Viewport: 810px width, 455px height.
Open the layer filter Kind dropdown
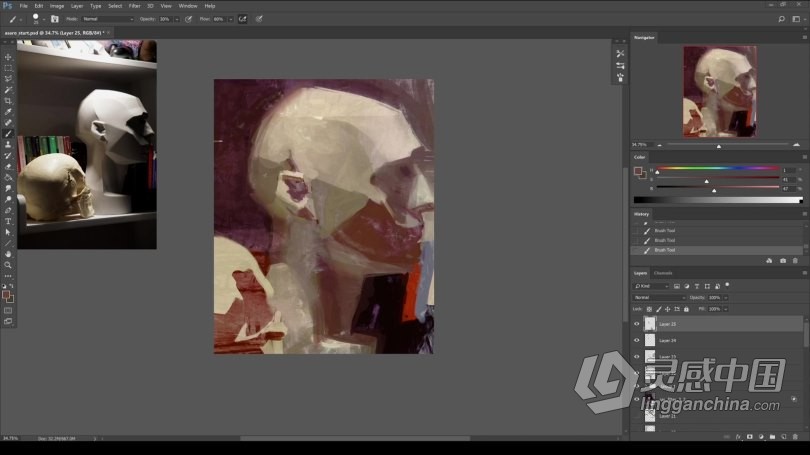[x=651, y=286]
